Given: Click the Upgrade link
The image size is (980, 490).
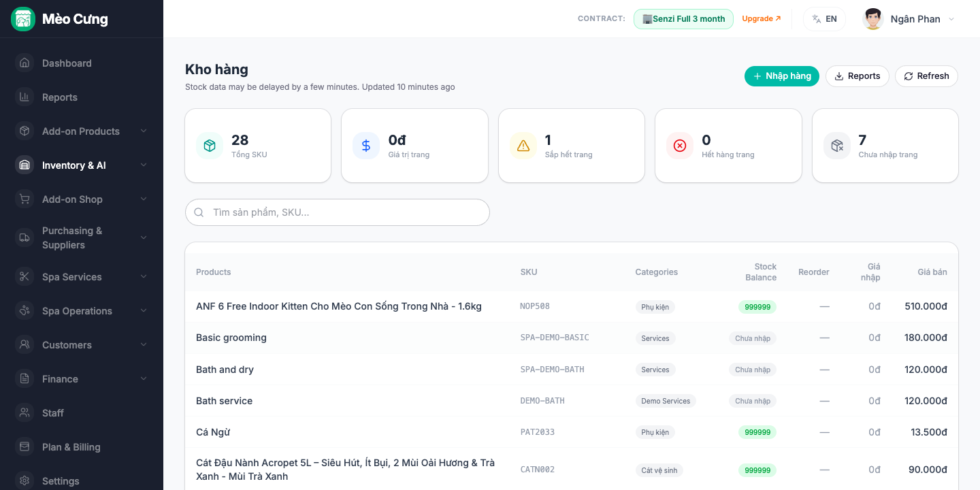Looking at the screenshot, I should pos(762,19).
